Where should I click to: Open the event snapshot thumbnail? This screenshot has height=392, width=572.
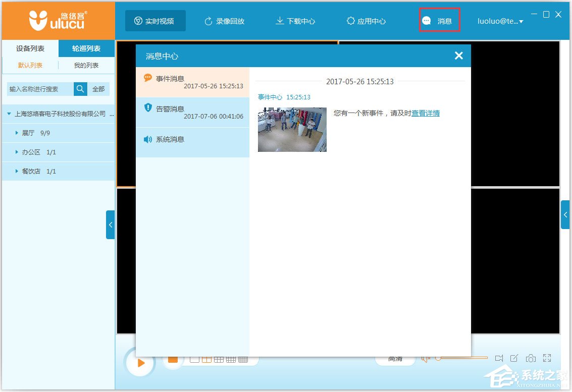292,129
